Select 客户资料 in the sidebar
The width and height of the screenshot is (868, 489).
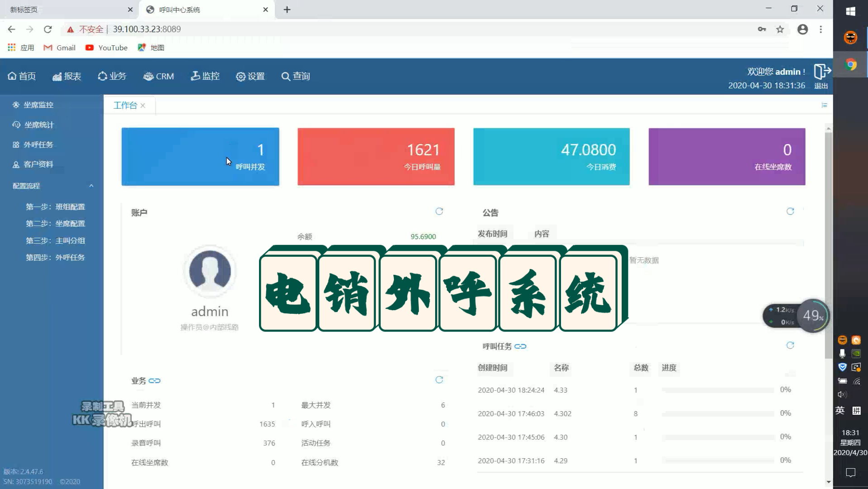tap(33, 164)
